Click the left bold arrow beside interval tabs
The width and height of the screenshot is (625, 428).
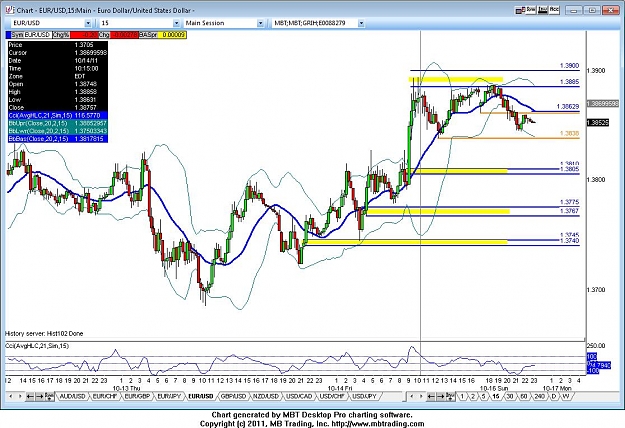tap(431, 397)
